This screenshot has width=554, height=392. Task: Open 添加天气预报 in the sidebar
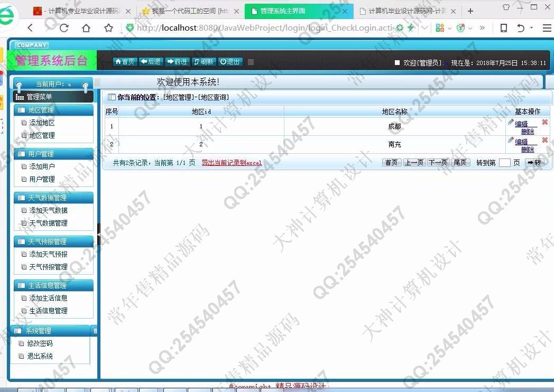[x=48, y=254]
